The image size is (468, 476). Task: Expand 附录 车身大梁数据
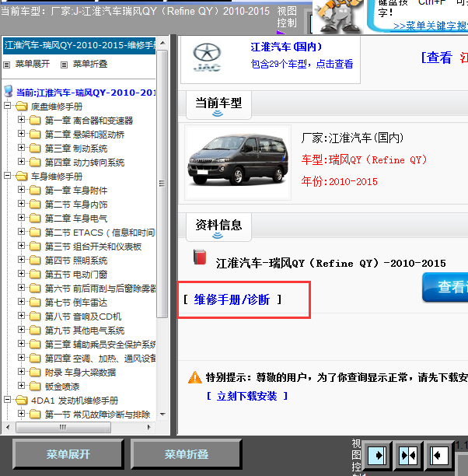(x=21, y=371)
